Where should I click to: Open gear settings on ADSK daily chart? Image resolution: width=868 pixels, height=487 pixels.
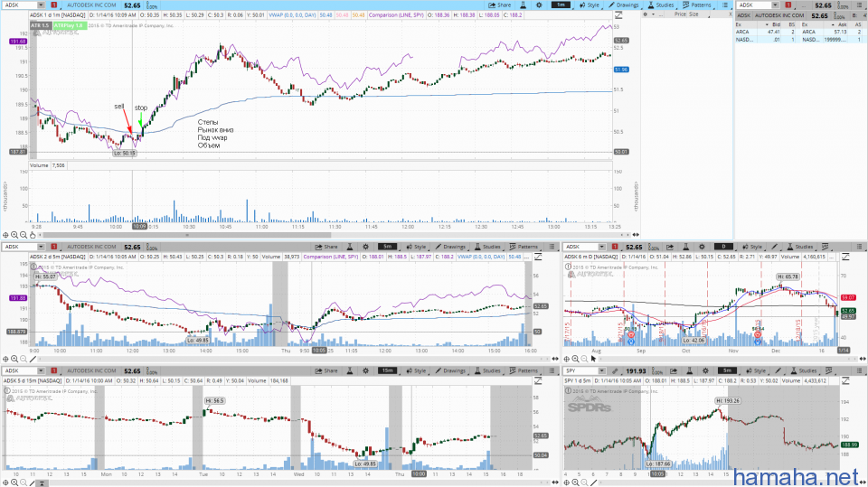(x=702, y=247)
